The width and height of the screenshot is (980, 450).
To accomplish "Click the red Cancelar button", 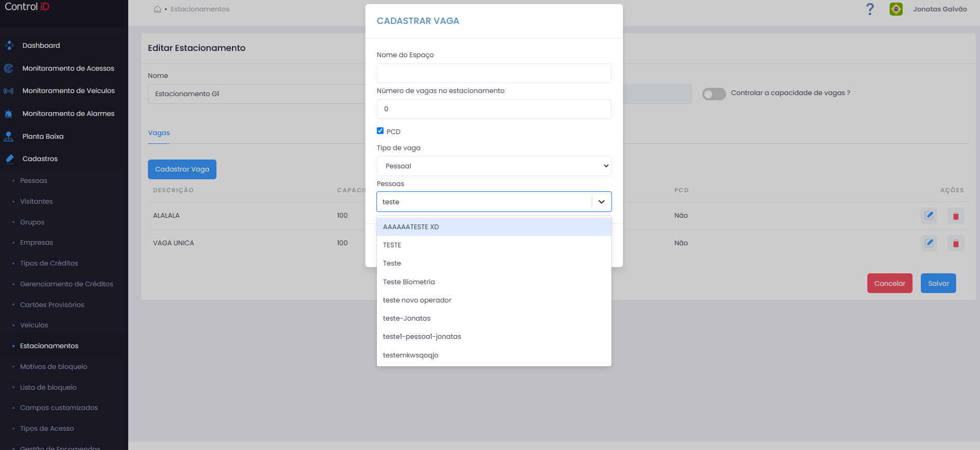I will click(x=890, y=283).
